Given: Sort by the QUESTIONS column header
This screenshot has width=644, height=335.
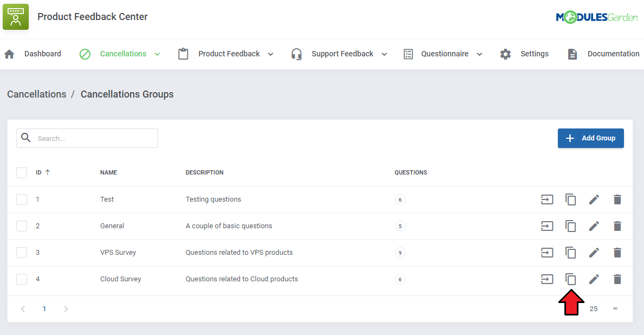Looking at the screenshot, I should 411,172.
